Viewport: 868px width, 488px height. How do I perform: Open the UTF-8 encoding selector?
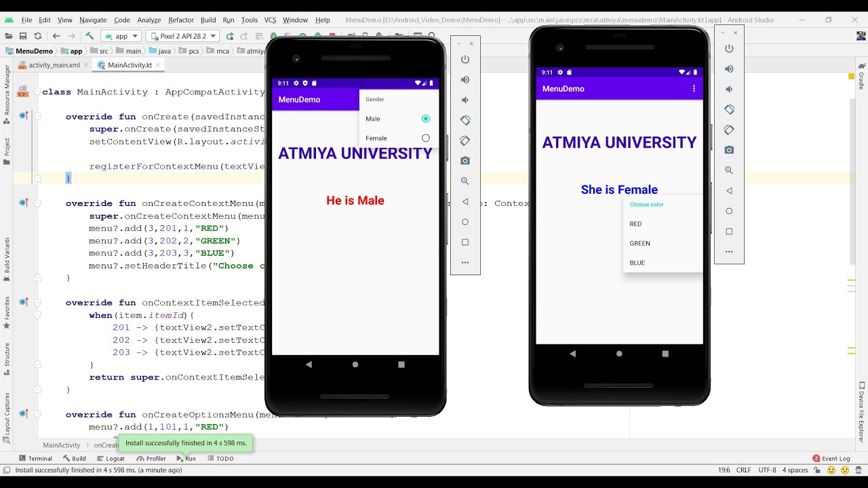click(x=767, y=470)
